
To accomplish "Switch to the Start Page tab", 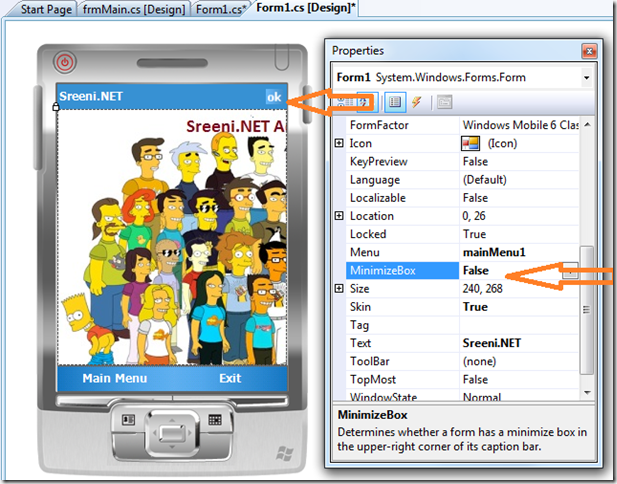I will tap(46, 9).
